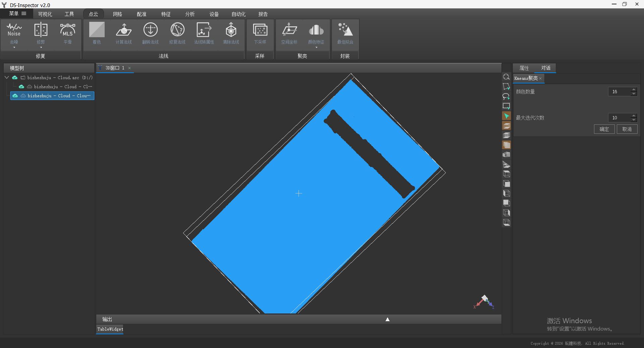
Task: Open dropdown arrow under 颜色特征
Action: (316, 48)
